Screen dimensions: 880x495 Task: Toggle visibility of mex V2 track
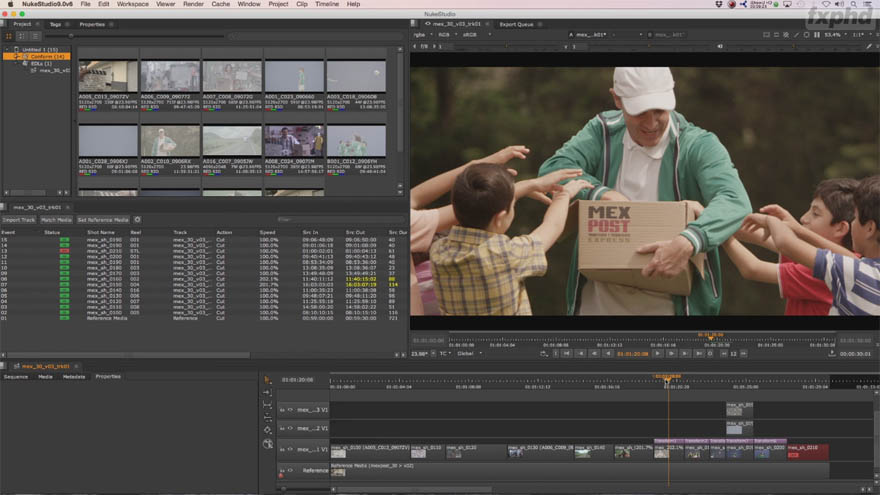[x=290, y=428]
